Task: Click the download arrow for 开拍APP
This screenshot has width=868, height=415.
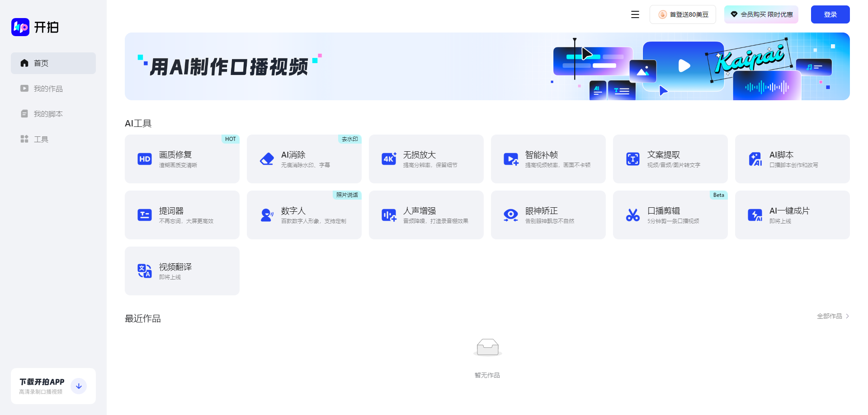Action: pos(79,386)
